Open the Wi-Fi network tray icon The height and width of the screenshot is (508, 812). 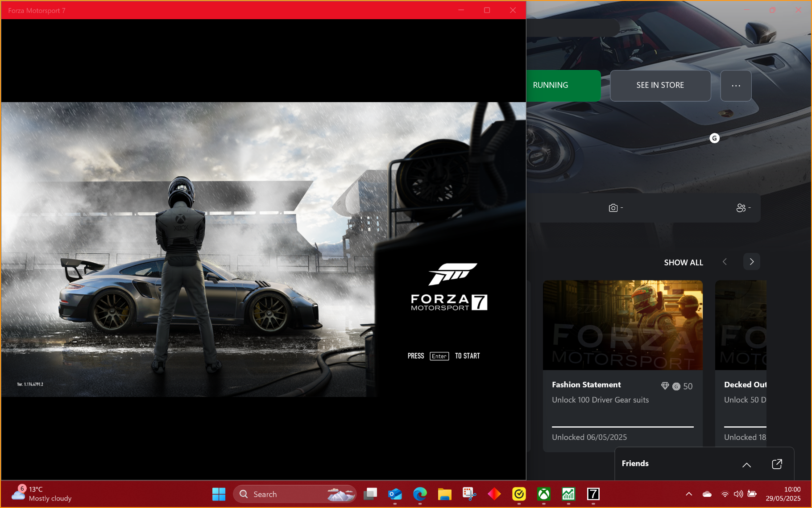(725, 494)
